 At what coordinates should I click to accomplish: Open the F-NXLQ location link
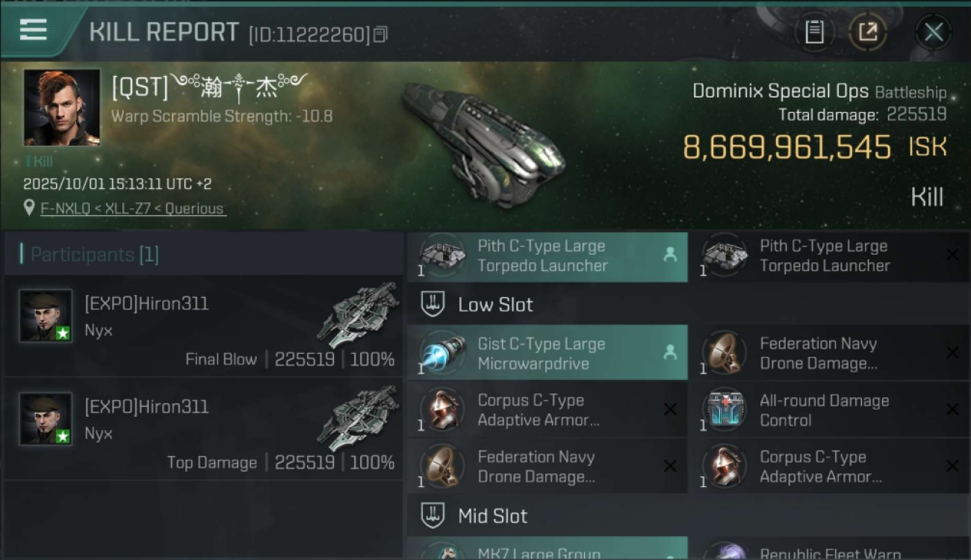[133, 209]
